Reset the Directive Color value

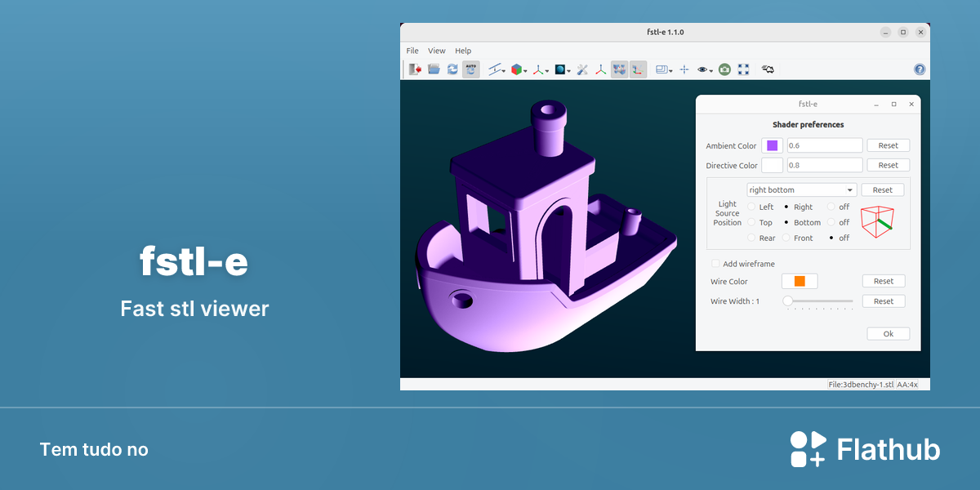pyautogui.click(x=888, y=165)
